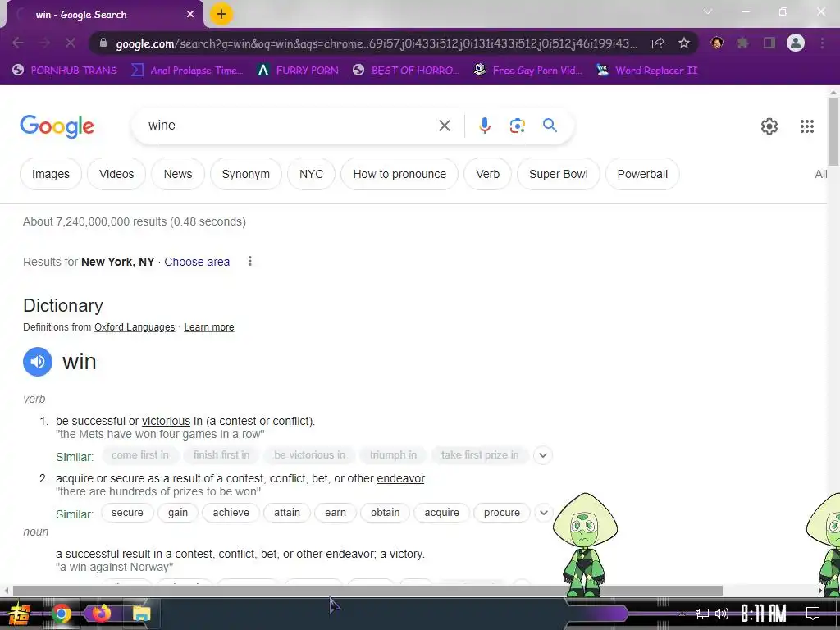The height and width of the screenshot is (630, 840).
Task: Open the extensions puzzle icon
Action: click(742, 43)
